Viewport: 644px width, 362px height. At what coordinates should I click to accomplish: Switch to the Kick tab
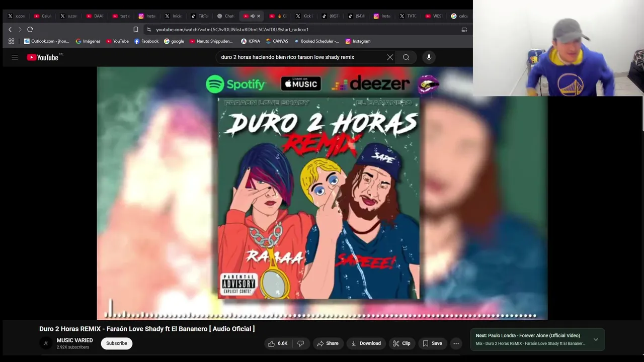[304, 16]
